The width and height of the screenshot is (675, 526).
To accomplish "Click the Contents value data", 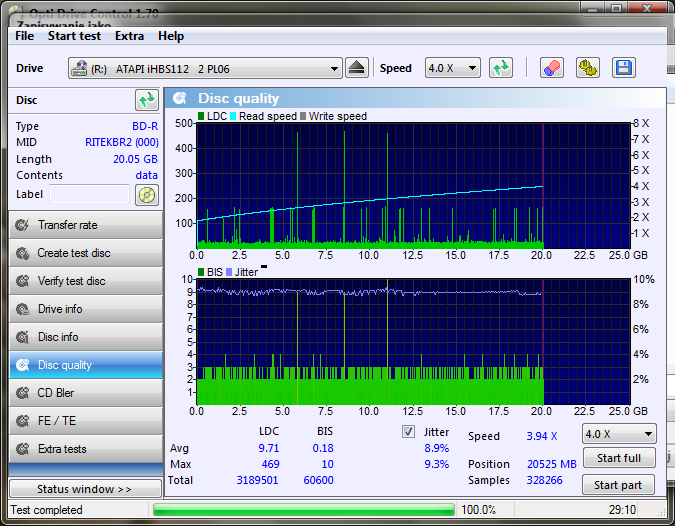I will pyautogui.click(x=146, y=175).
